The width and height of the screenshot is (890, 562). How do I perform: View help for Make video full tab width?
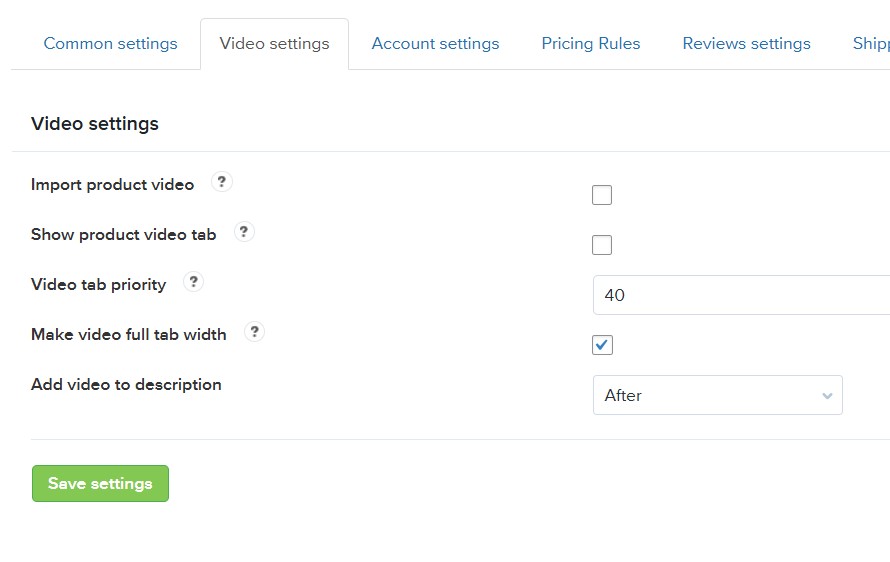pyautogui.click(x=255, y=332)
